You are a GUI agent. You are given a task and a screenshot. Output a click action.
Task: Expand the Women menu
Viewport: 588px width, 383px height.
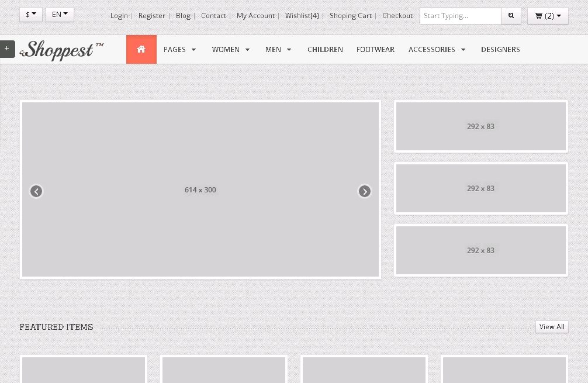(231, 50)
